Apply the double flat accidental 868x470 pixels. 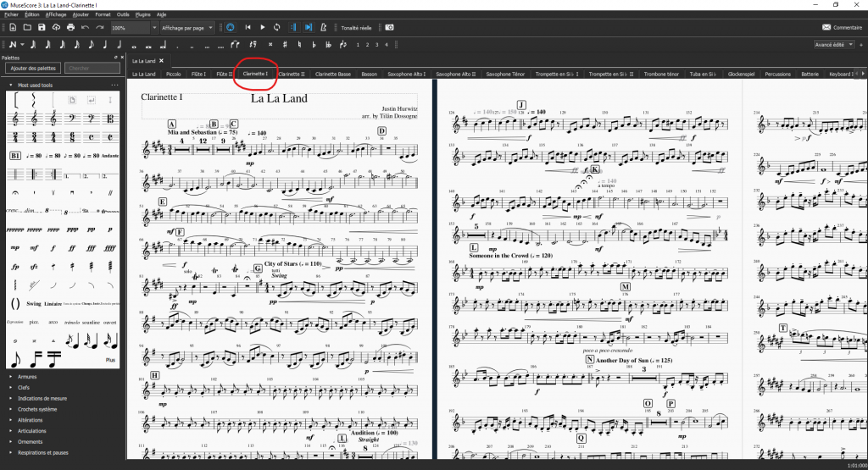click(328, 45)
